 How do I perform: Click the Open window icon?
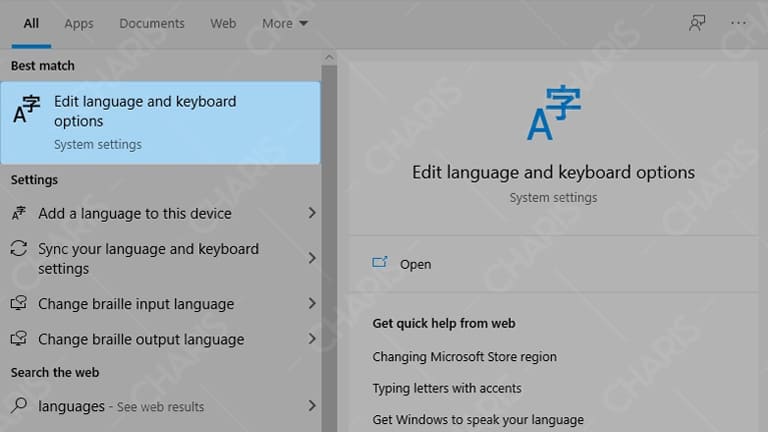[380, 263]
